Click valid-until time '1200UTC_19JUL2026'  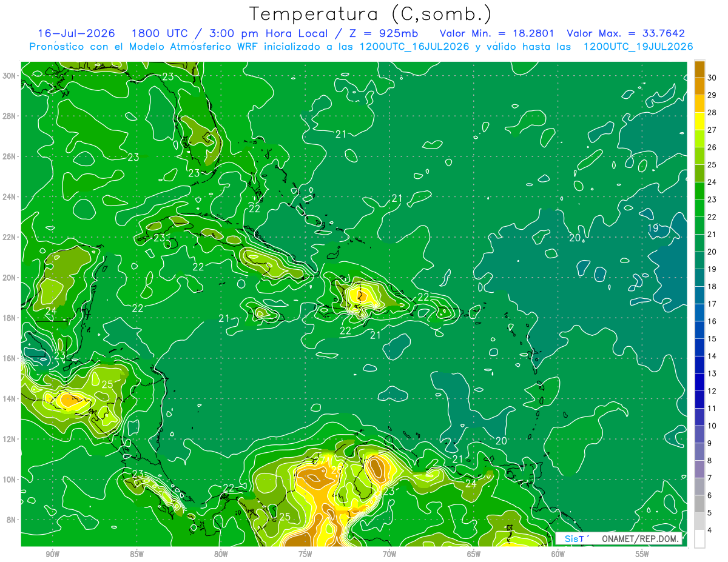[638, 47]
